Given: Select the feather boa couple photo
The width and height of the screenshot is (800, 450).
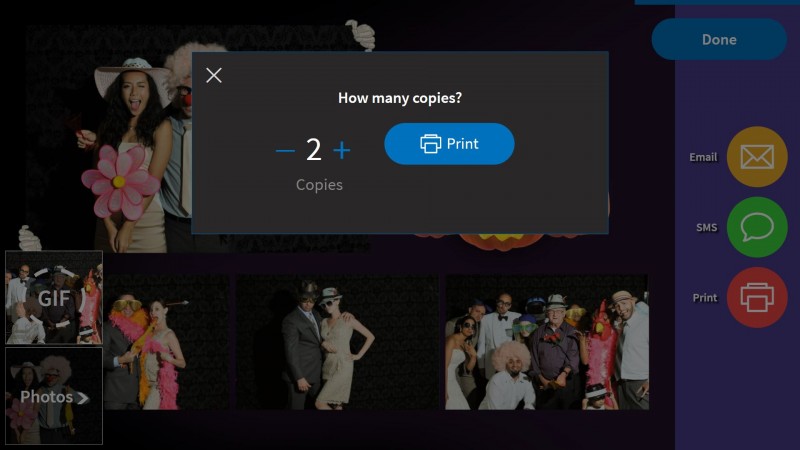Looking at the screenshot, I should pyautogui.click(x=166, y=342).
